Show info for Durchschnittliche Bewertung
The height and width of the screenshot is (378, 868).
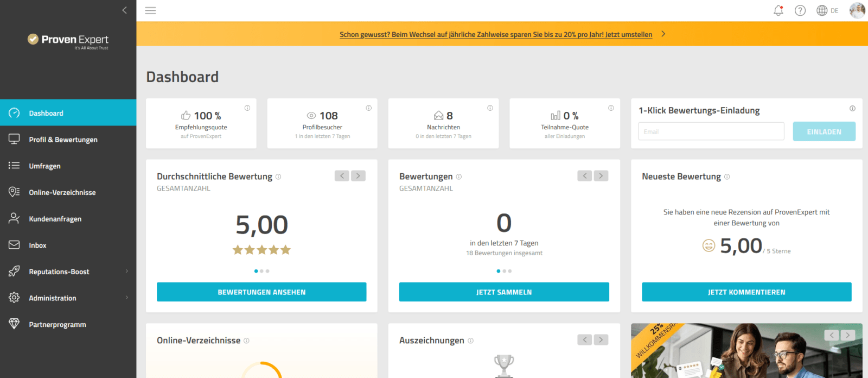pos(278,177)
